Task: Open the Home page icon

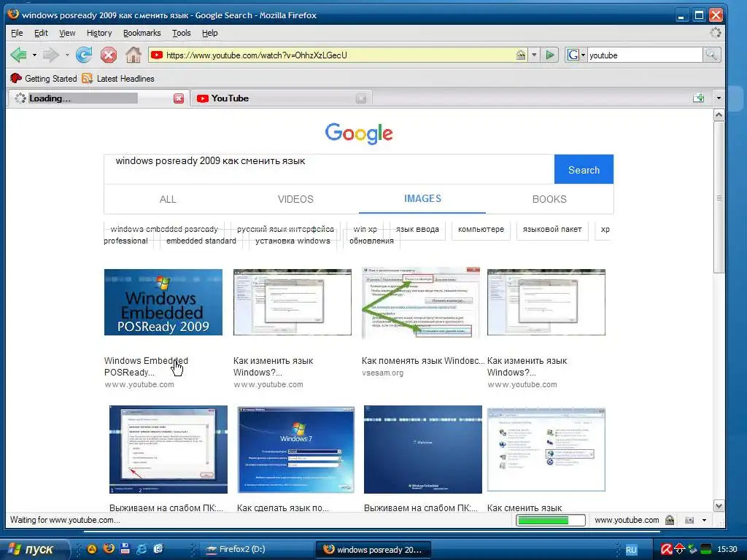Action: [133, 55]
